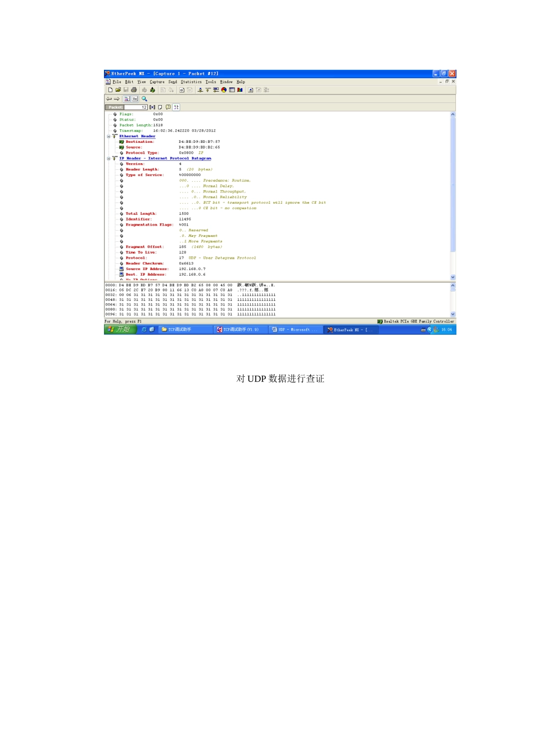Click the colored bar graph icon

coord(240,90)
